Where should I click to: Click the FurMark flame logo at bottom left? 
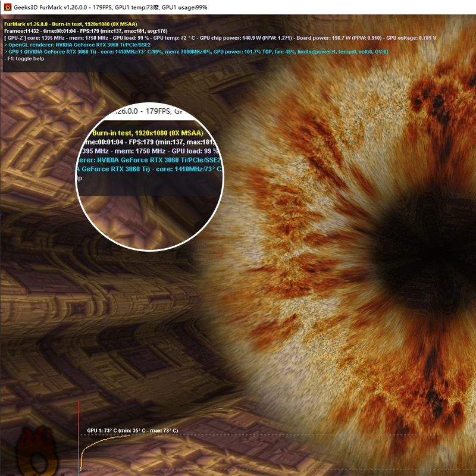tap(37, 451)
